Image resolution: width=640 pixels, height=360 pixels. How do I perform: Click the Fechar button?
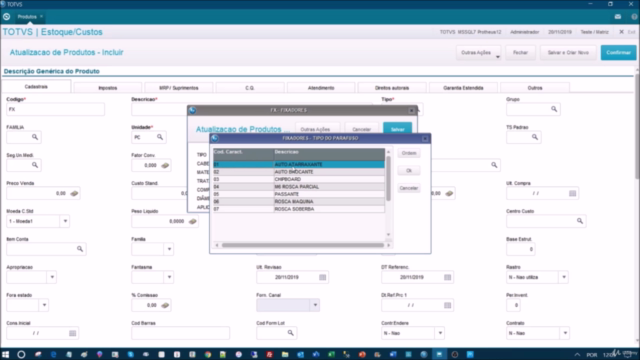pyautogui.click(x=520, y=53)
